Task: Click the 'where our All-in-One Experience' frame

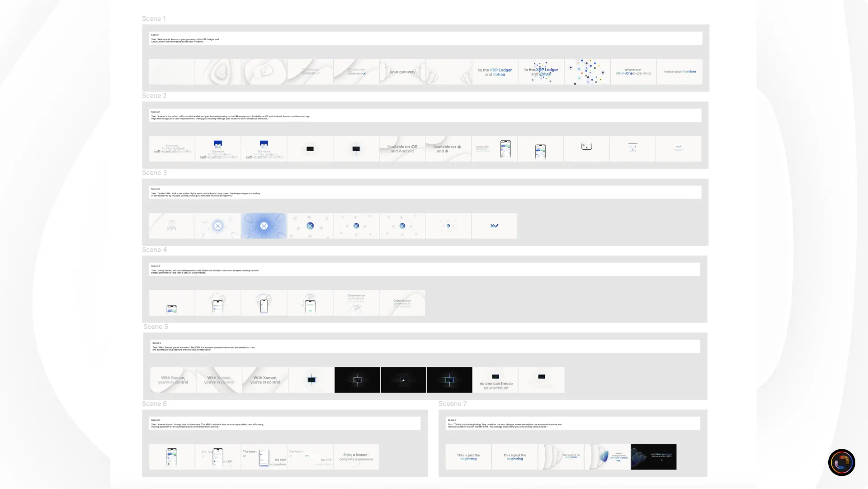Action: 633,71
